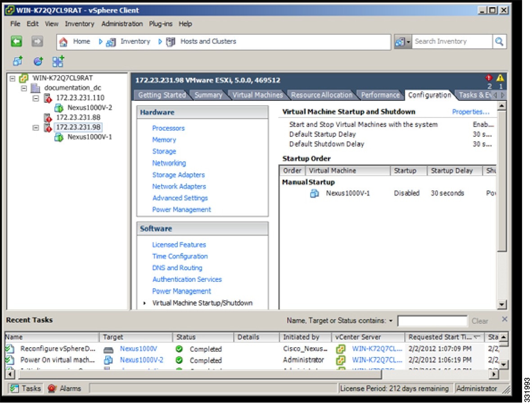This screenshot has height=403, width=532.
Task: Click the documentation_dc datacenter icon
Action: tap(35, 88)
